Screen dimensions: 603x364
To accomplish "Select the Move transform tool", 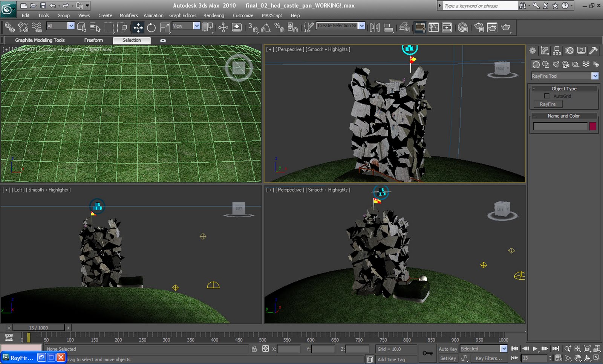I will (x=138, y=28).
